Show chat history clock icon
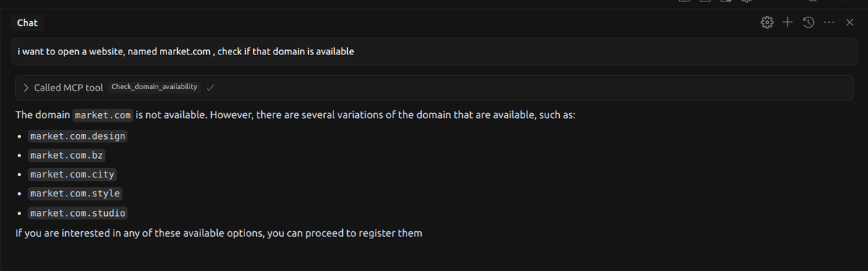868x271 pixels. coord(808,23)
